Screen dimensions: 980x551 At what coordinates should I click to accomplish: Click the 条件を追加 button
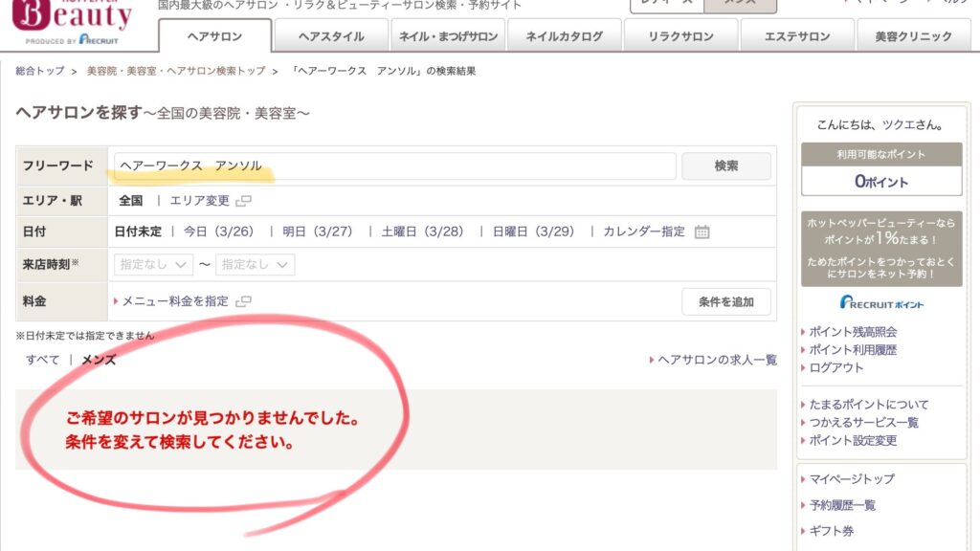pos(726,301)
